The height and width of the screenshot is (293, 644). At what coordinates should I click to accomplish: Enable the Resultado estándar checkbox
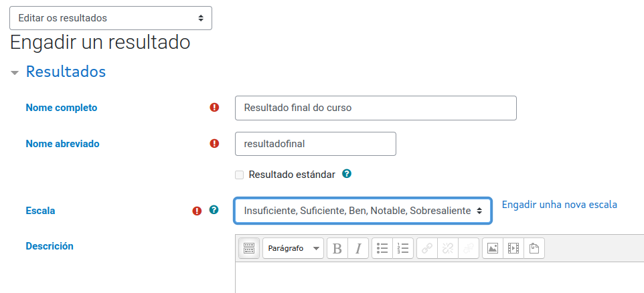240,175
